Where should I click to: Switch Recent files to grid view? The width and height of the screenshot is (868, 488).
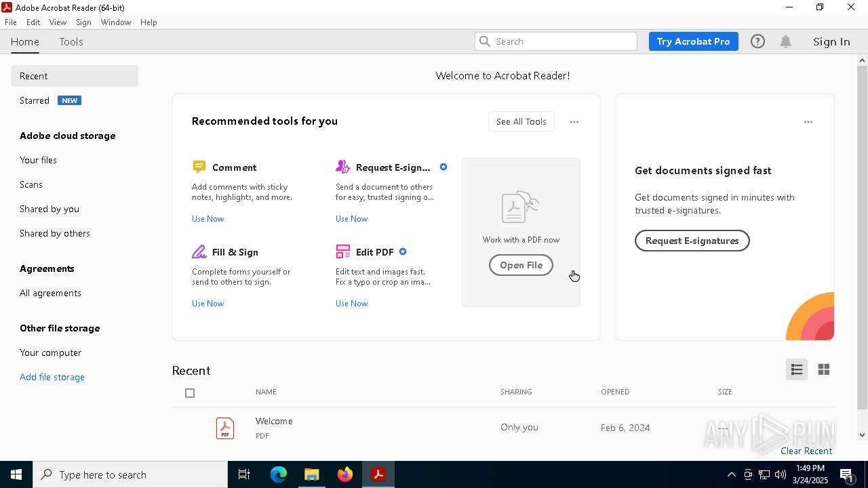click(x=824, y=369)
